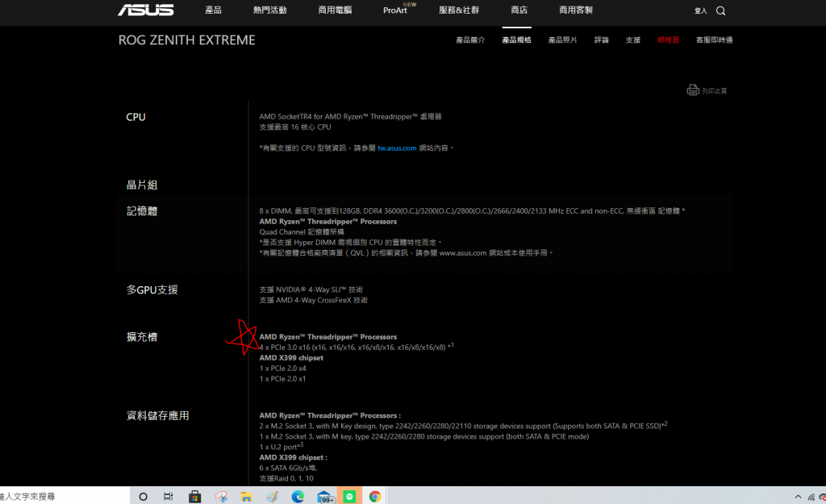Show hidden system tray icons
Screen dimensions: 826x504
point(798,497)
